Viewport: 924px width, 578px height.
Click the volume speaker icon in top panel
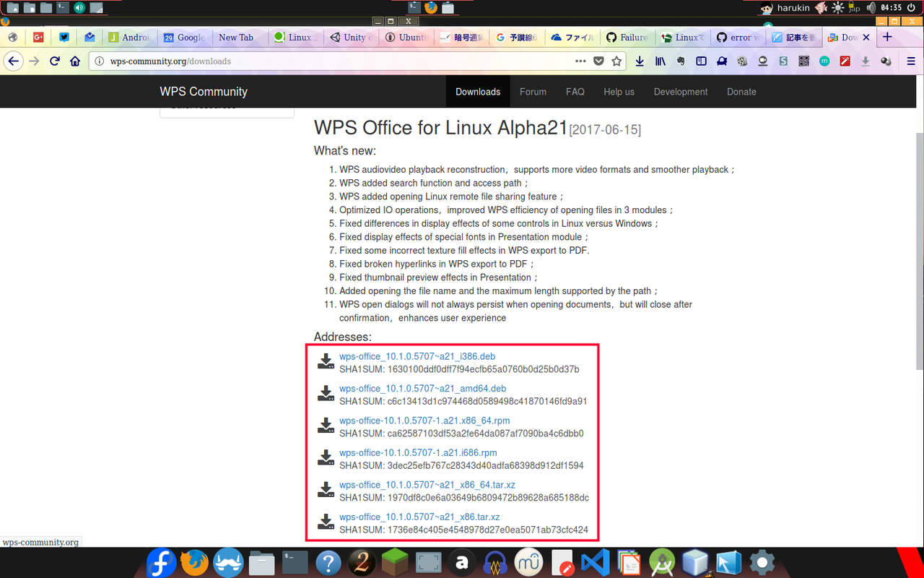point(871,7)
